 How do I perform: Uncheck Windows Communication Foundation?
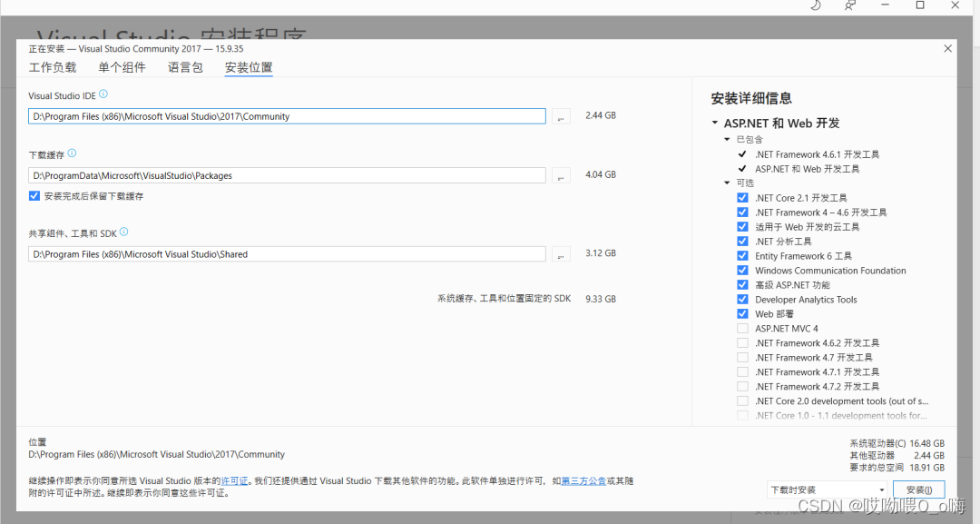(x=742, y=270)
